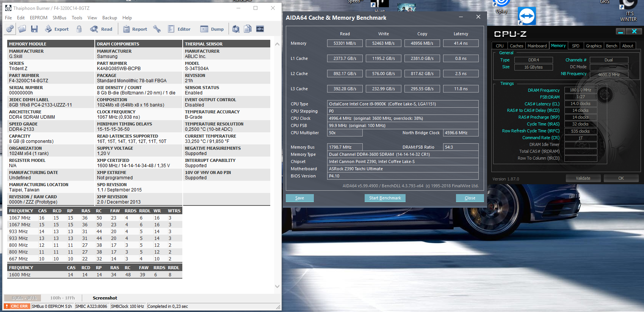Viewport: 644px width, 312px height.
Task: Open the Tools menu
Action: [77, 18]
